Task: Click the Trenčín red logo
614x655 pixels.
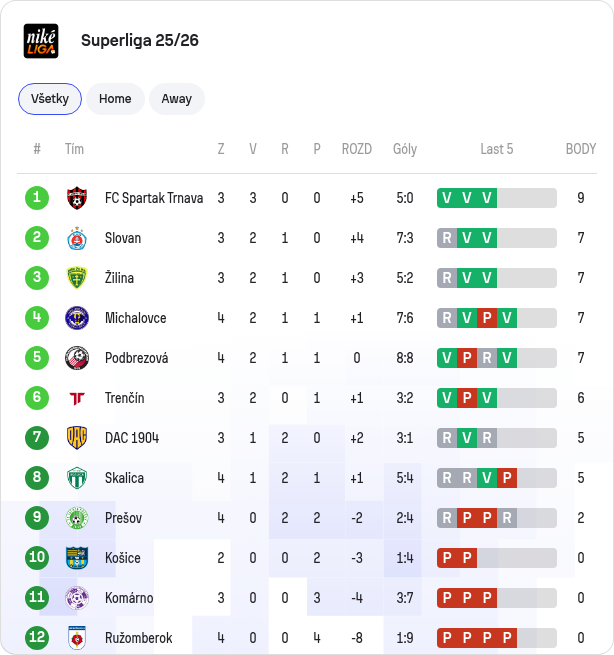Action: (x=77, y=398)
